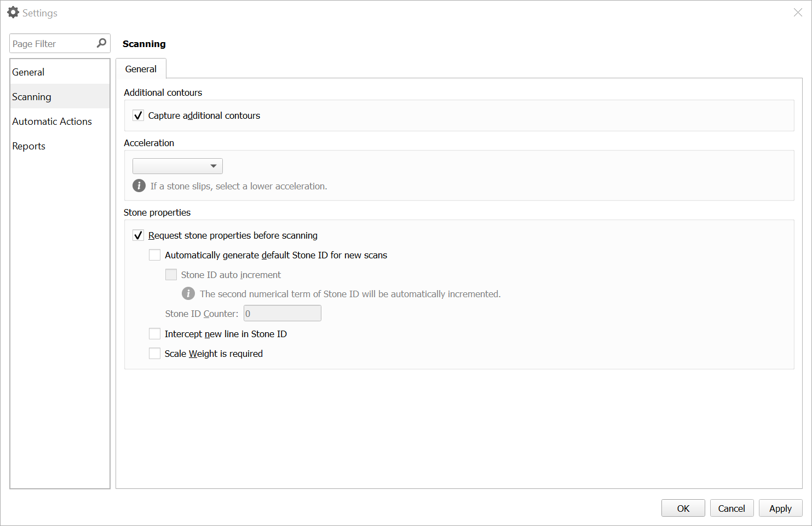Click the info icon under Stone ID auto increment
812x526 pixels.
pos(188,293)
